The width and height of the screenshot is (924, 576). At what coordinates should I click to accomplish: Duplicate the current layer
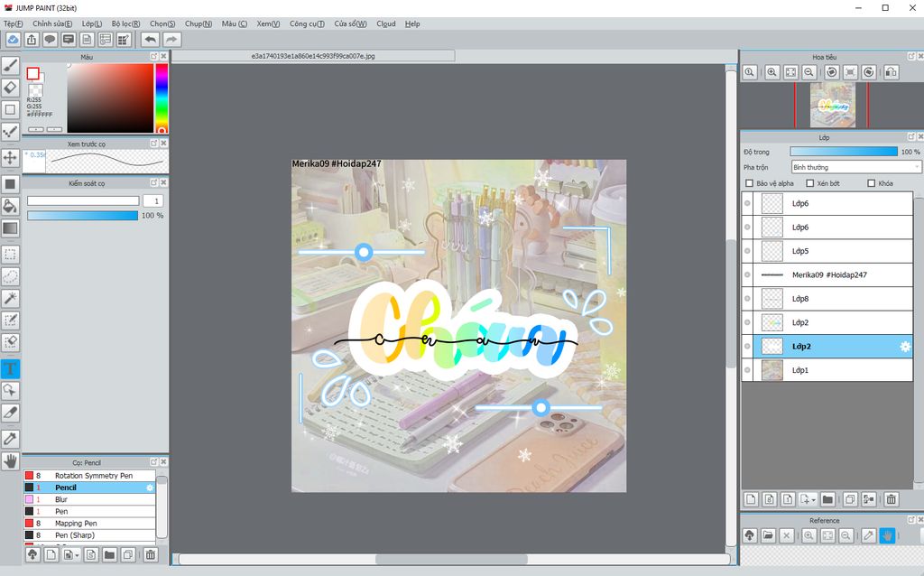[850, 499]
